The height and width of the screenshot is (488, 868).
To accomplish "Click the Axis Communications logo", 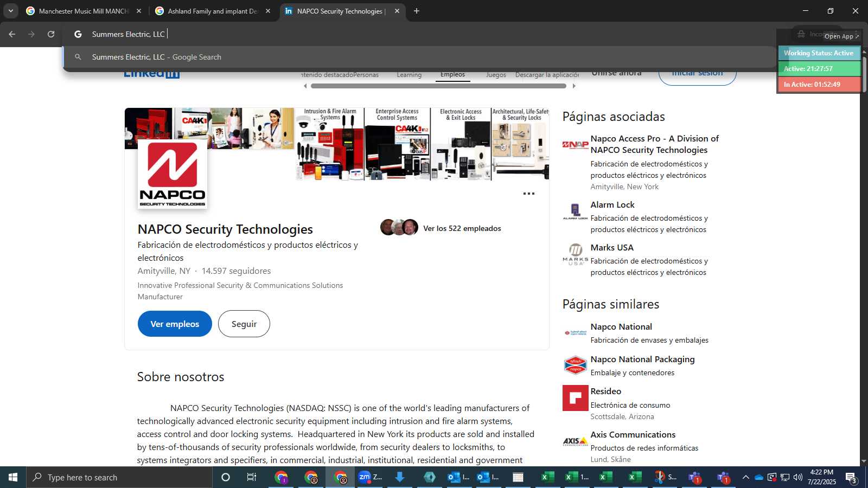I will pos(575,441).
